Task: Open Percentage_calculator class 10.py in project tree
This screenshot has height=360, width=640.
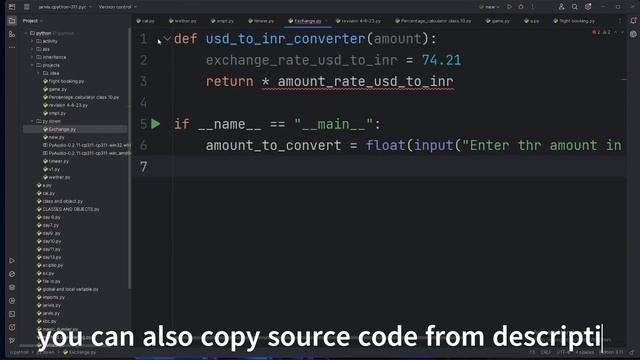Action: tap(81, 97)
